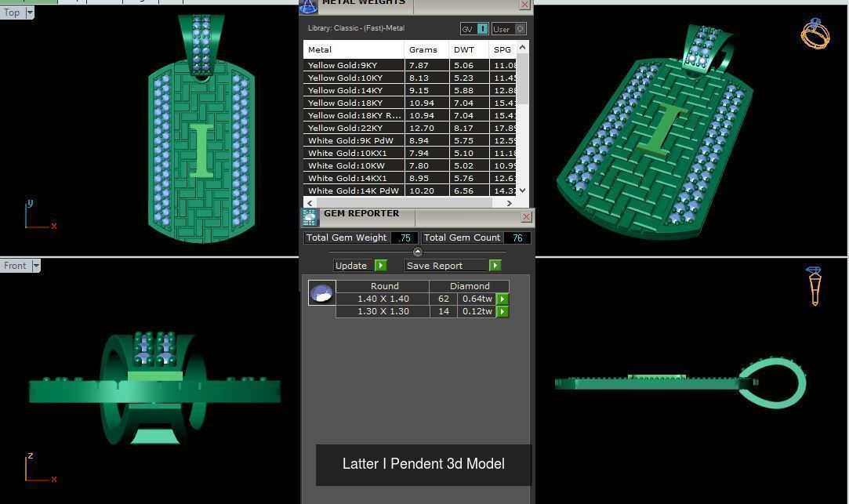This screenshot has height=504, width=849.
Task: Click the 1.30 X 1.30 gem size cell
Action: 383,311
